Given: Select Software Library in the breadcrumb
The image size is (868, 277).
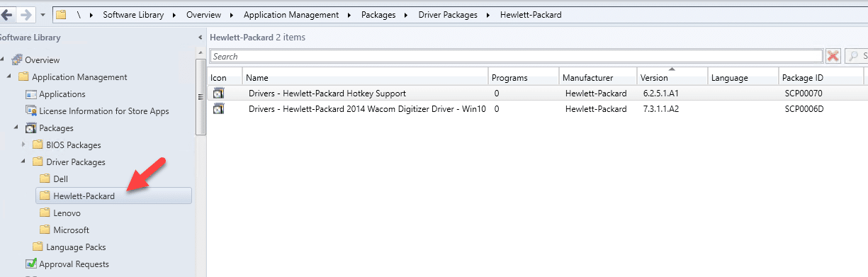Looking at the screenshot, I should tap(133, 15).
